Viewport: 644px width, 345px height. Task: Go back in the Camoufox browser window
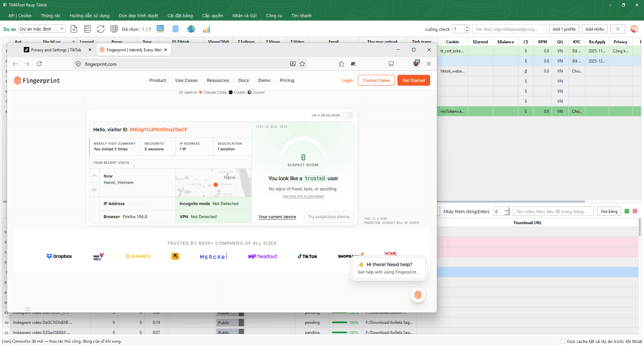tap(15, 64)
